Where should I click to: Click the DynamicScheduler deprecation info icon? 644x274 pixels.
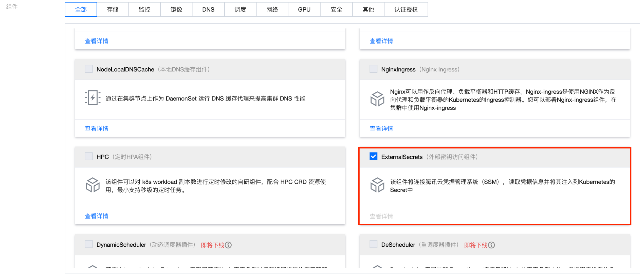point(228,245)
